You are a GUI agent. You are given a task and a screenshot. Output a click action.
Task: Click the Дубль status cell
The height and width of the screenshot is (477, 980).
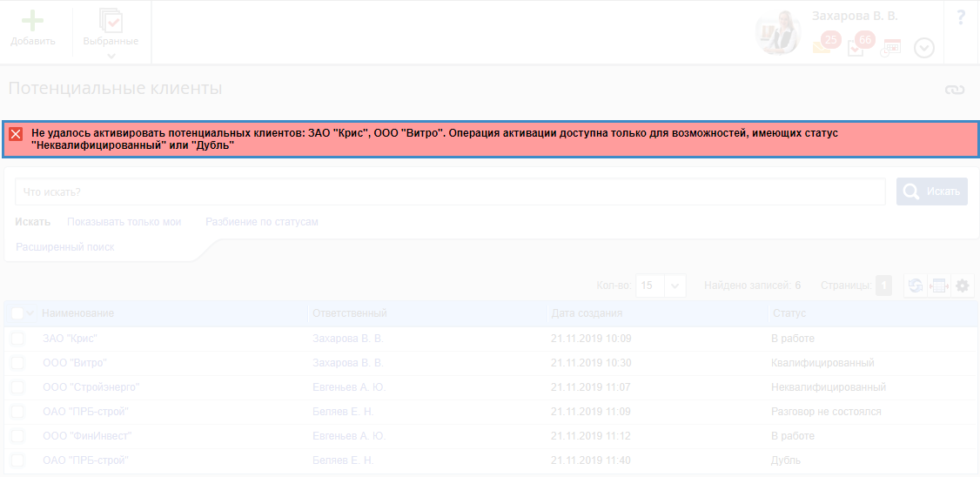[786, 460]
